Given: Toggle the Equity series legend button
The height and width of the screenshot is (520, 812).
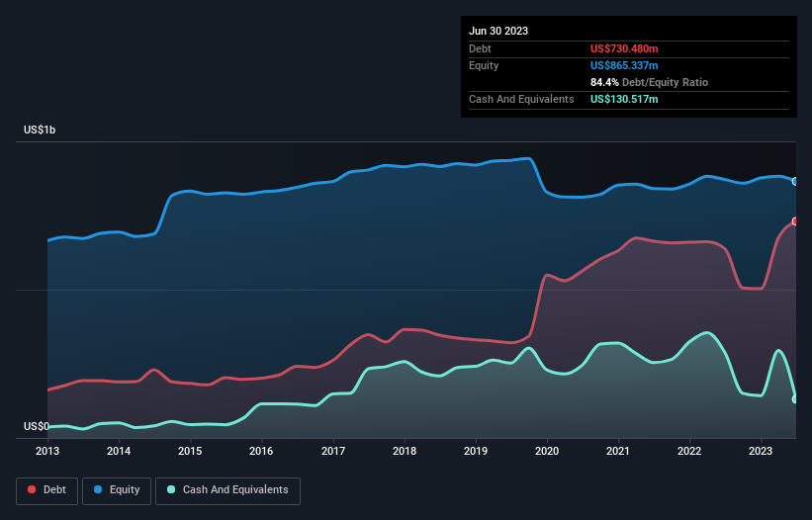Looking at the screenshot, I should click(x=117, y=490).
